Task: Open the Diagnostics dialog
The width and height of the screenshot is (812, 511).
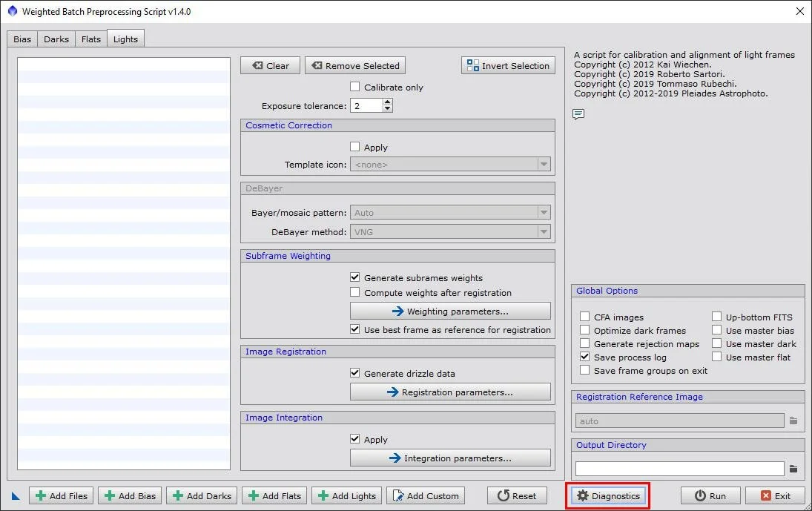Action: [x=609, y=496]
